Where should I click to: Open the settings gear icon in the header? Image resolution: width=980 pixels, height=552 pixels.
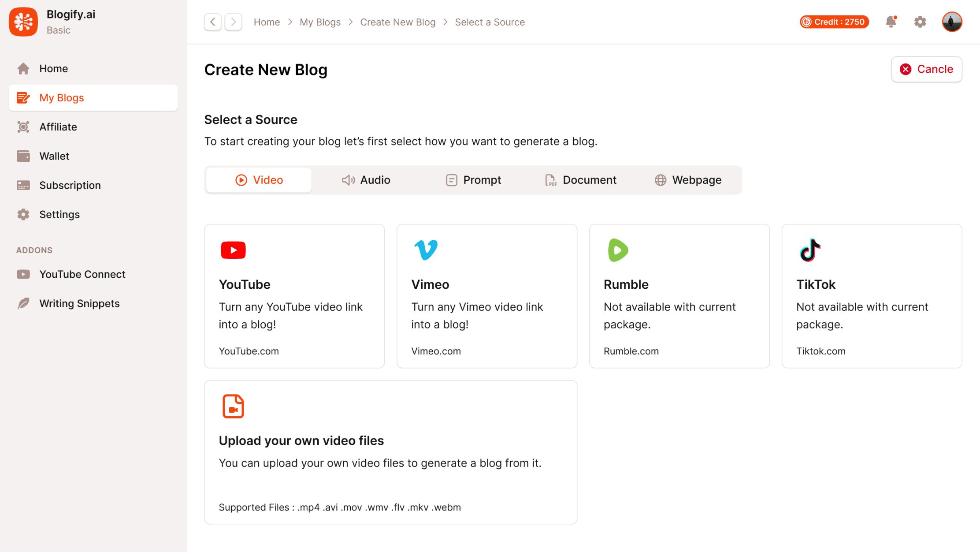tap(920, 22)
